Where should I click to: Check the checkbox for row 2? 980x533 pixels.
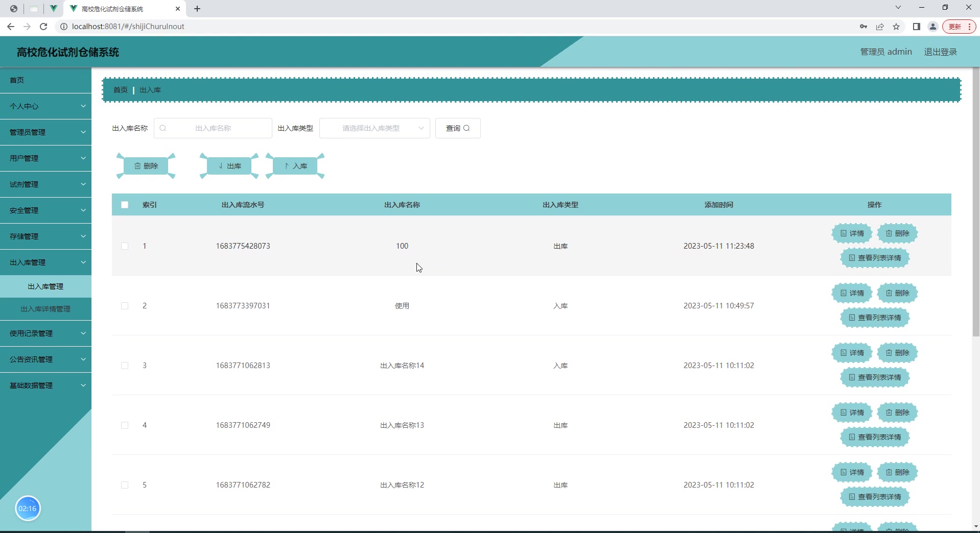click(x=125, y=306)
